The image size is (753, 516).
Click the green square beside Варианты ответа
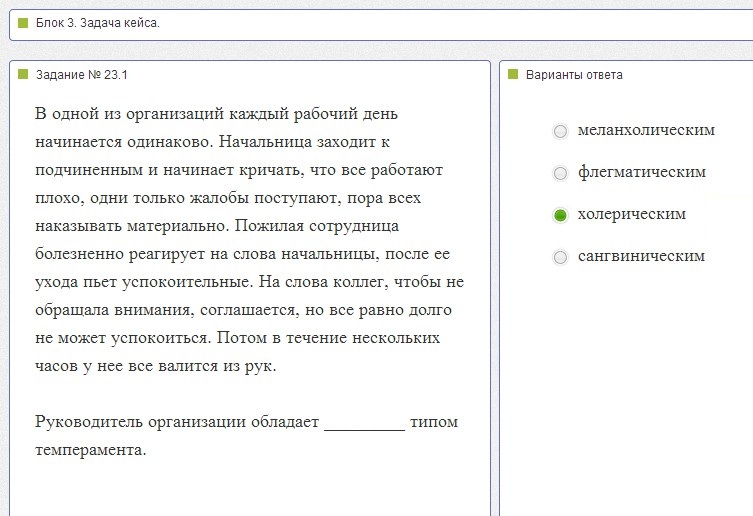pos(513,74)
